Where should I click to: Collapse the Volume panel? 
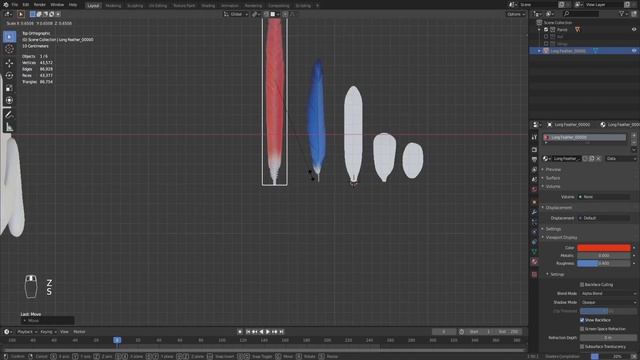click(553, 187)
